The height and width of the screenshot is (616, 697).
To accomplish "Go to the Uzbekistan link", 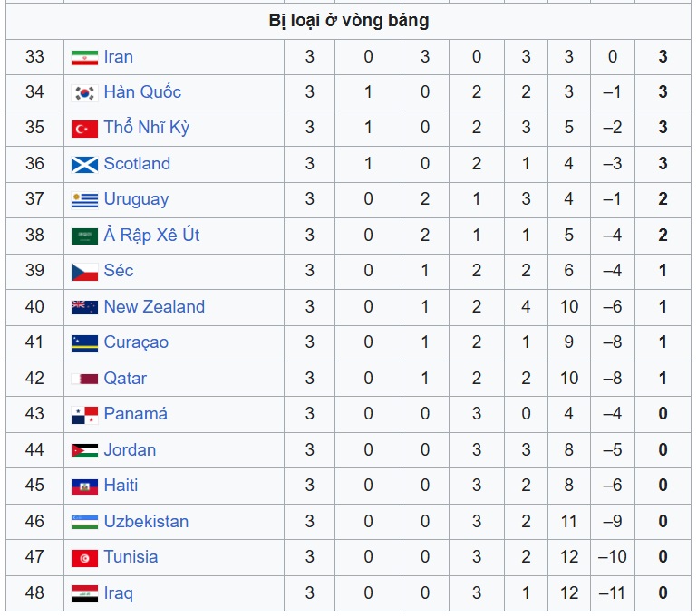I will click(146, 522).
